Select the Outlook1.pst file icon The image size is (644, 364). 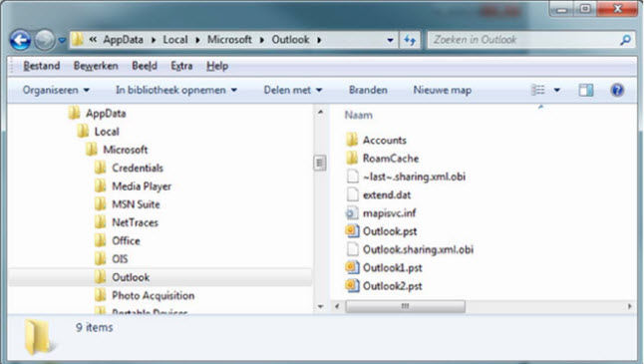352,267
